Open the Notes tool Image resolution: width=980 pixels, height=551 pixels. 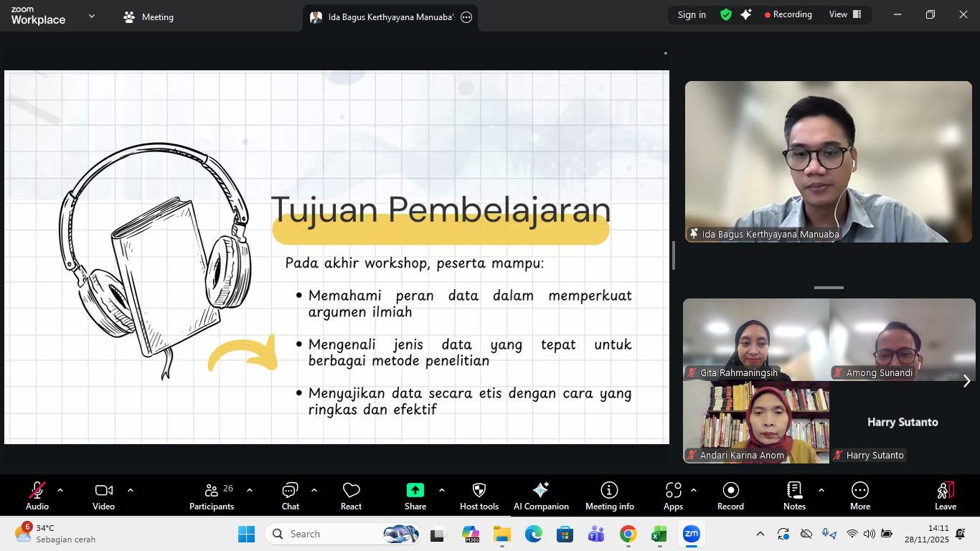tap(794, 491)
